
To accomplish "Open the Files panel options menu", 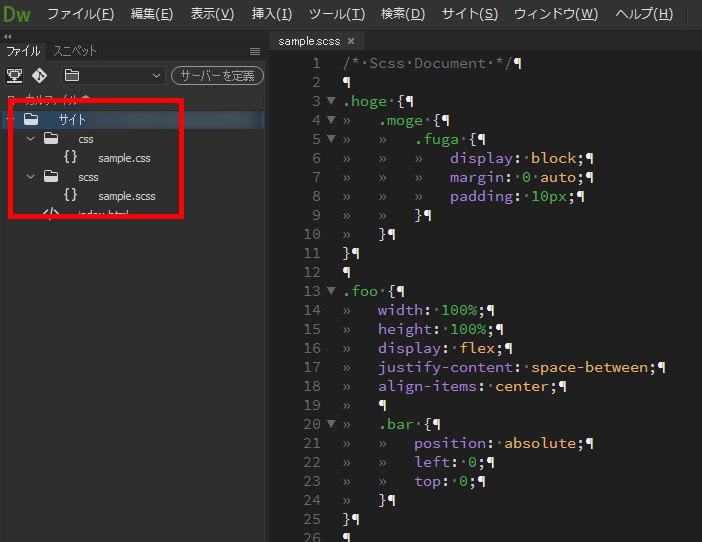I will pyautogui.click(x=255, y=52).
